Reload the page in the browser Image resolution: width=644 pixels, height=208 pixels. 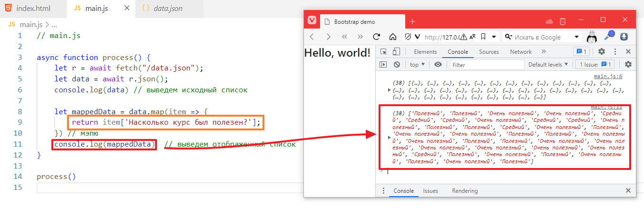(x=376, y=37)
